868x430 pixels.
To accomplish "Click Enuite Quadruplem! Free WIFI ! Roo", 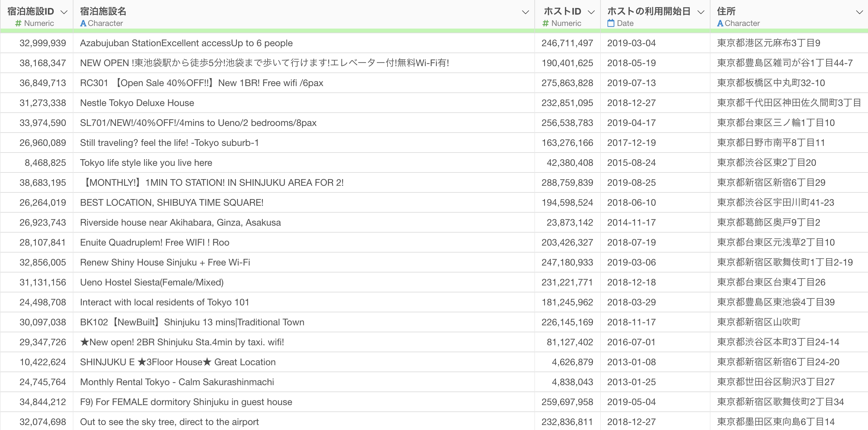I will click(154, 242).
